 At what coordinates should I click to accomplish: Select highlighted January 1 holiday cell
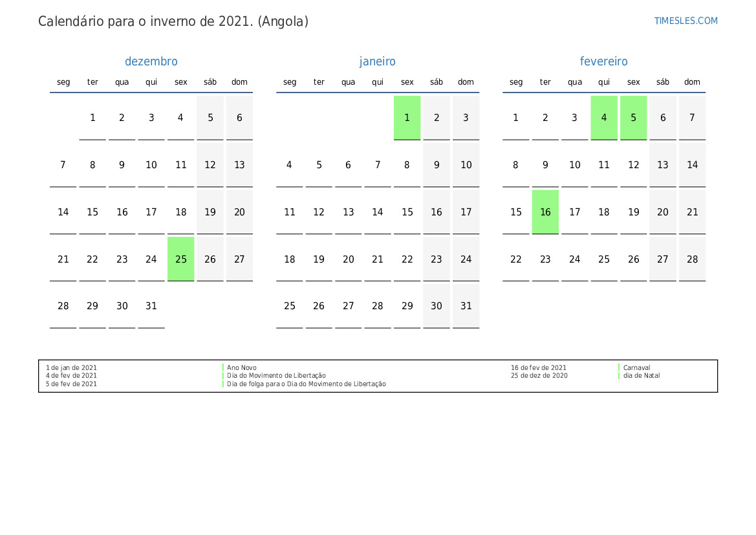(407, 118)
